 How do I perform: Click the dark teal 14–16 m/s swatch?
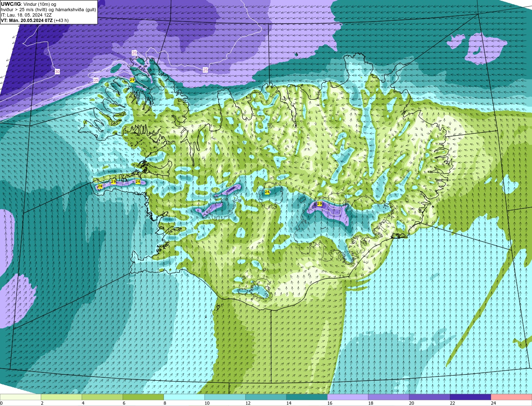click(x=307, y=397)
